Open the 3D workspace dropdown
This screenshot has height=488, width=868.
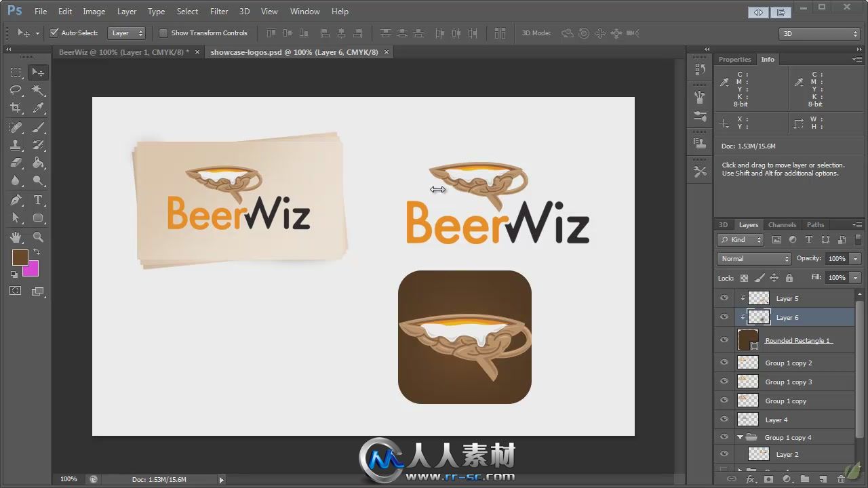tap(819, 33)
